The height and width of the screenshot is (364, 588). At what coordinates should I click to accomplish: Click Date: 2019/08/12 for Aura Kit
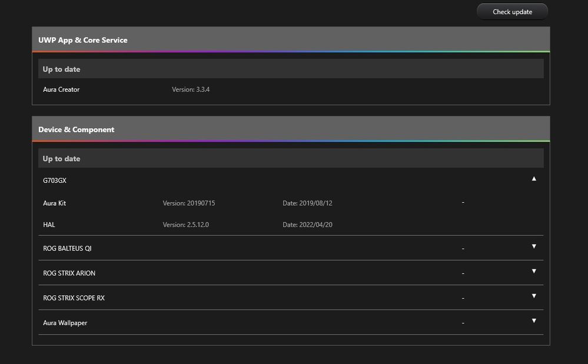tap(307, 203)
